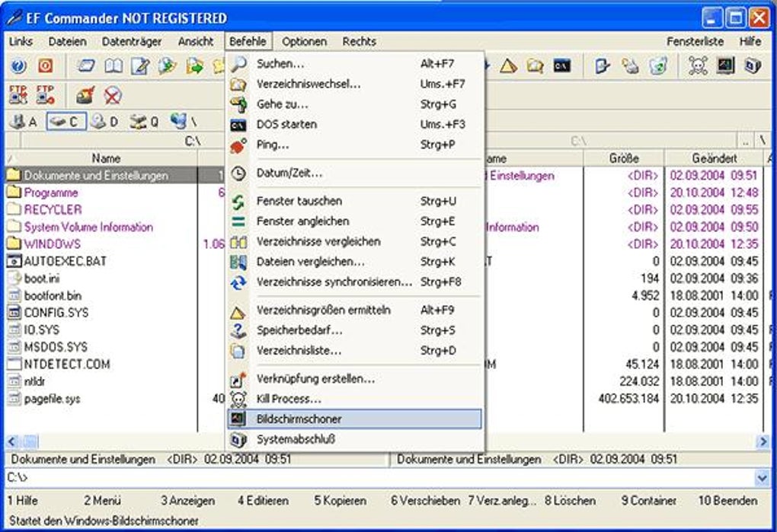
Task: Select the pagefile.sys file row
Action: [x=52, y=399]
